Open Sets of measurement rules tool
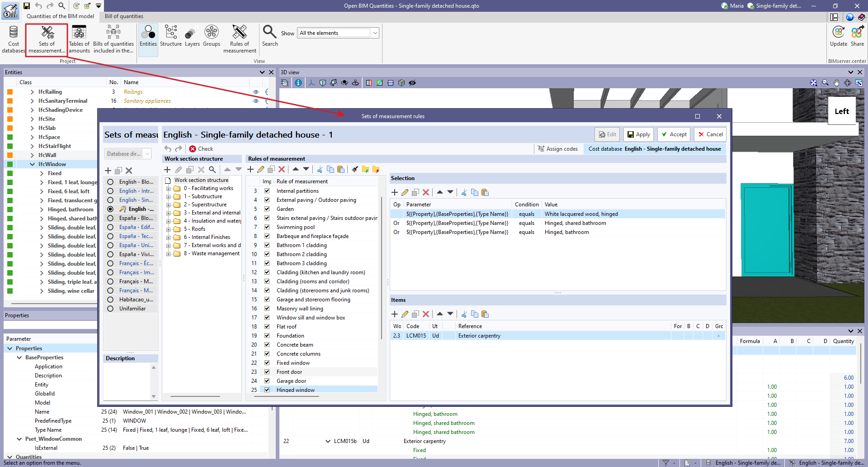 pyautogui.click(x=47, y=39)
